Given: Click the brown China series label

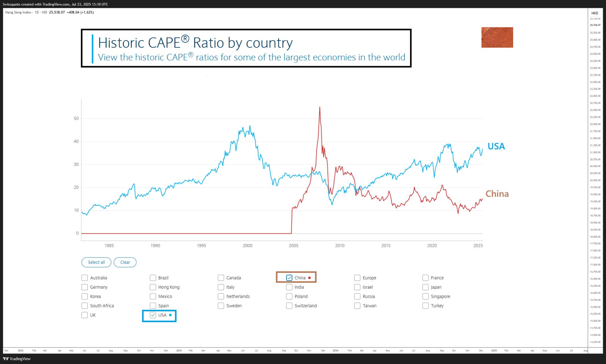Looking at the screenshot, I should coord(497,194).
